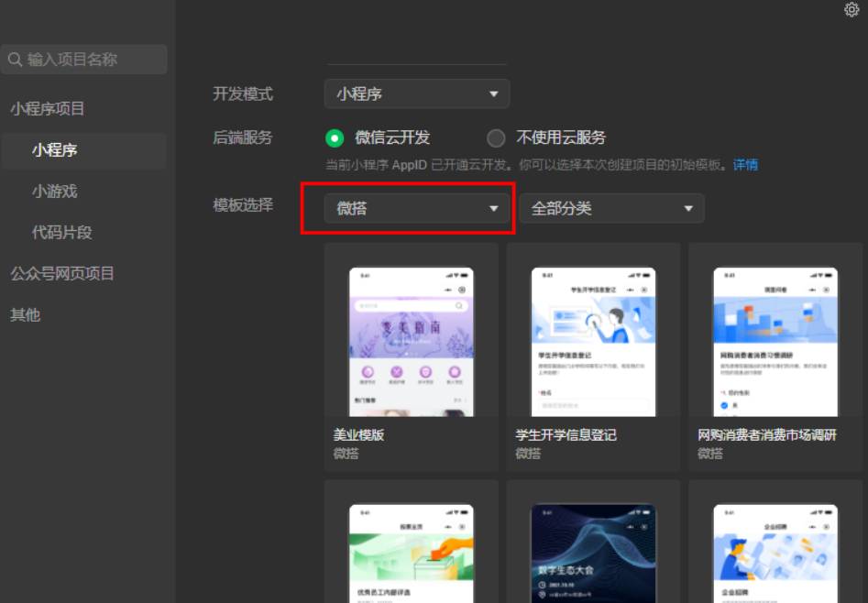Select 小游戏 in the sidebar
This screenshot has height=603, width=868.
click(x=55, y=192)
